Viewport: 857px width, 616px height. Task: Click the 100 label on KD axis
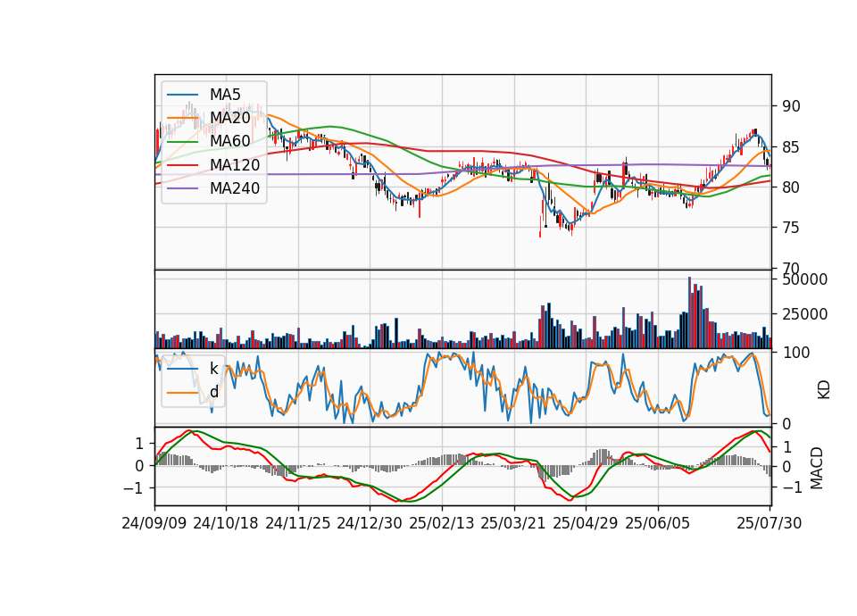point(795,353)
